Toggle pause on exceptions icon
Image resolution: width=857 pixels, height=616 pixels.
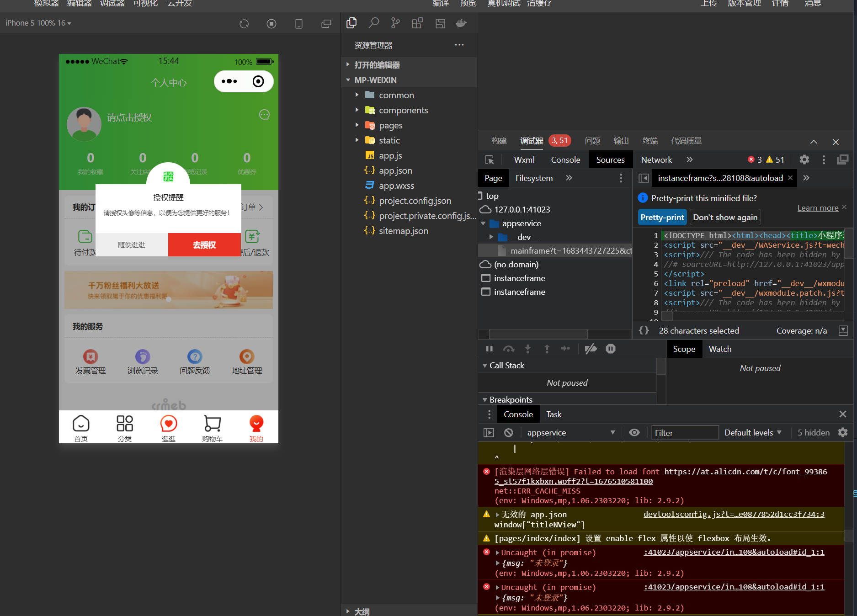click(x=611, y=349)
